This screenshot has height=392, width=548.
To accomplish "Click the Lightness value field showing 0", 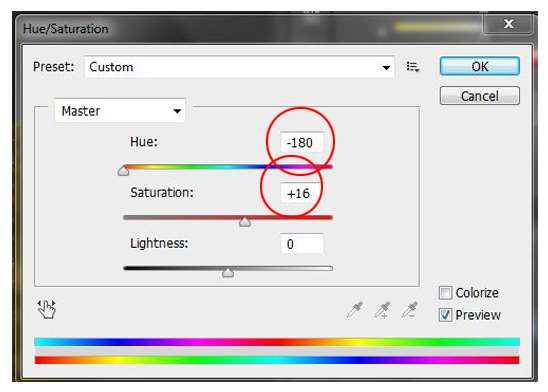I will pyautogui.click(x=302, y=244).
